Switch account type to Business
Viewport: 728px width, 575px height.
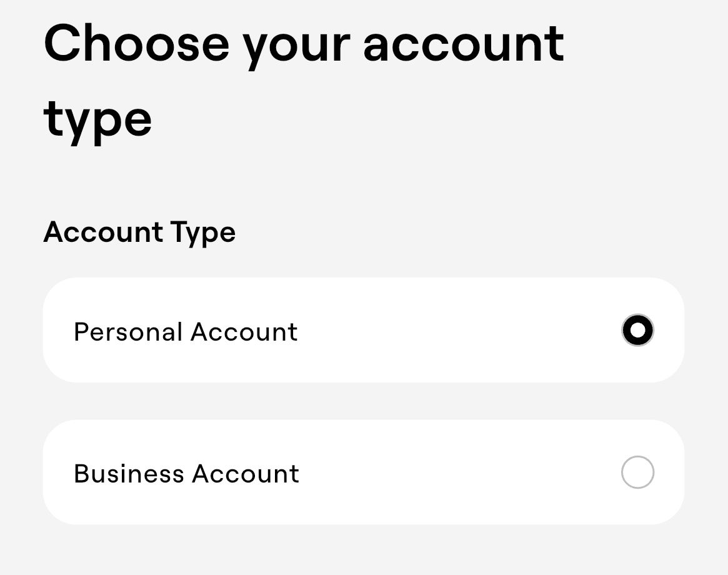[637, 472]
